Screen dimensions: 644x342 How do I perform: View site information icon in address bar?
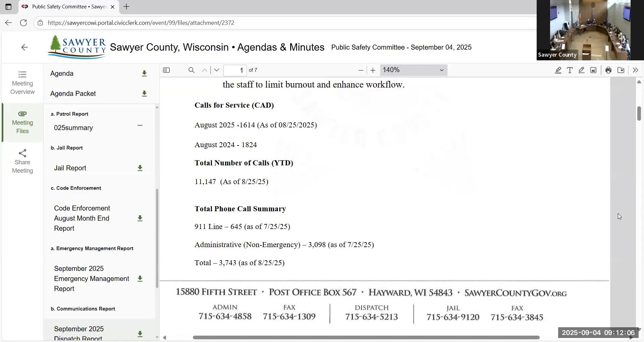[x=40, y=23]
